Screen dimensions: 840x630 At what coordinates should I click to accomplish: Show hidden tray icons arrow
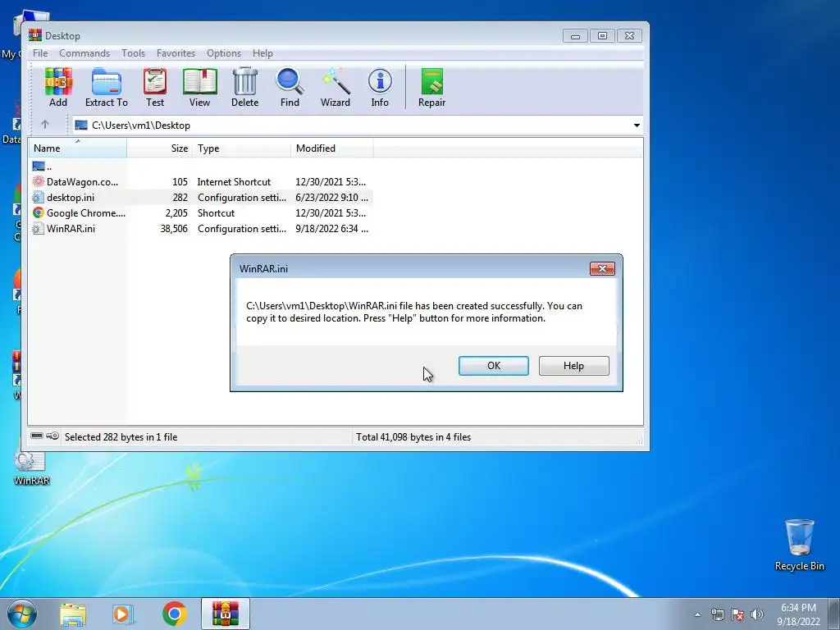click(697, 614)
